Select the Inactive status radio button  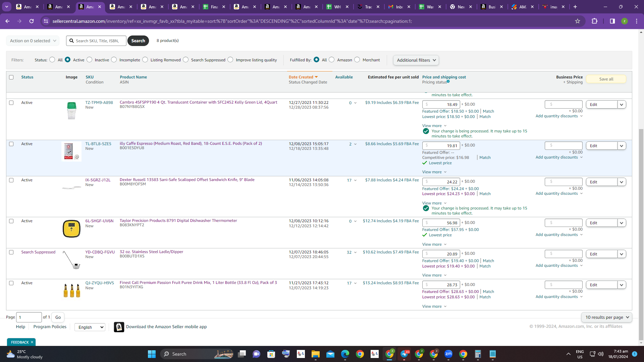89,60
